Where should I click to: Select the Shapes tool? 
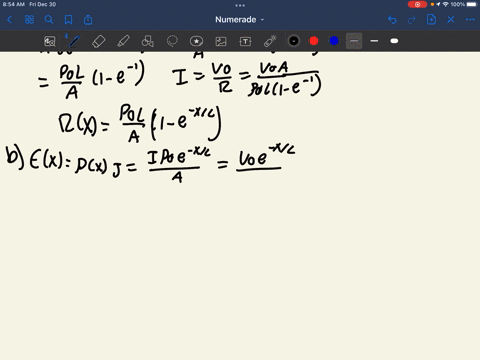(x=148, y=41)
